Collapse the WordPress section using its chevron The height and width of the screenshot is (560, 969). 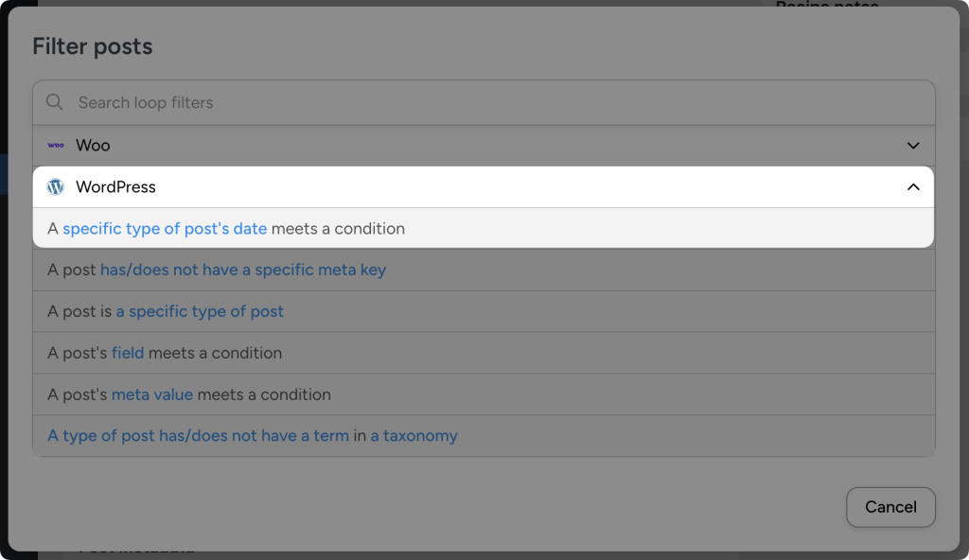tap(913, 187)
